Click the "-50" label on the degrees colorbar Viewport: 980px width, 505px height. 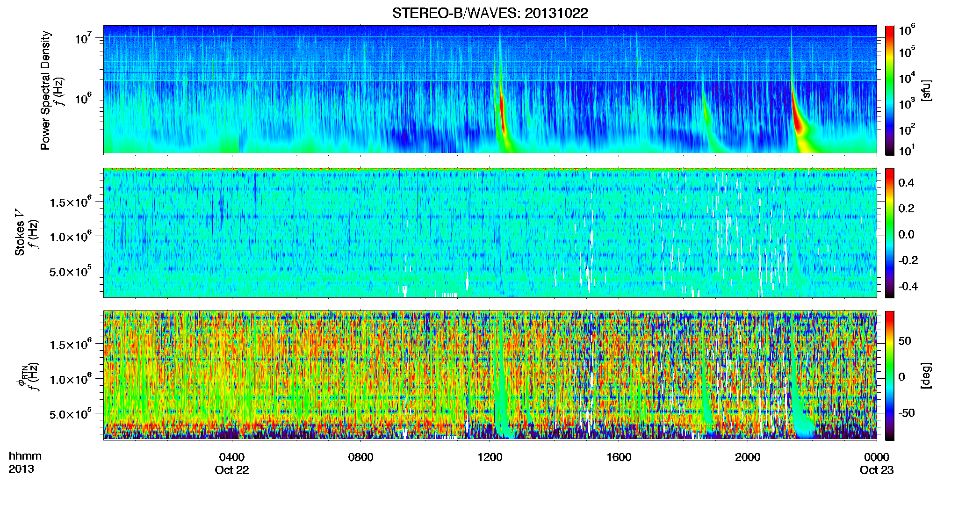(907, 413)
